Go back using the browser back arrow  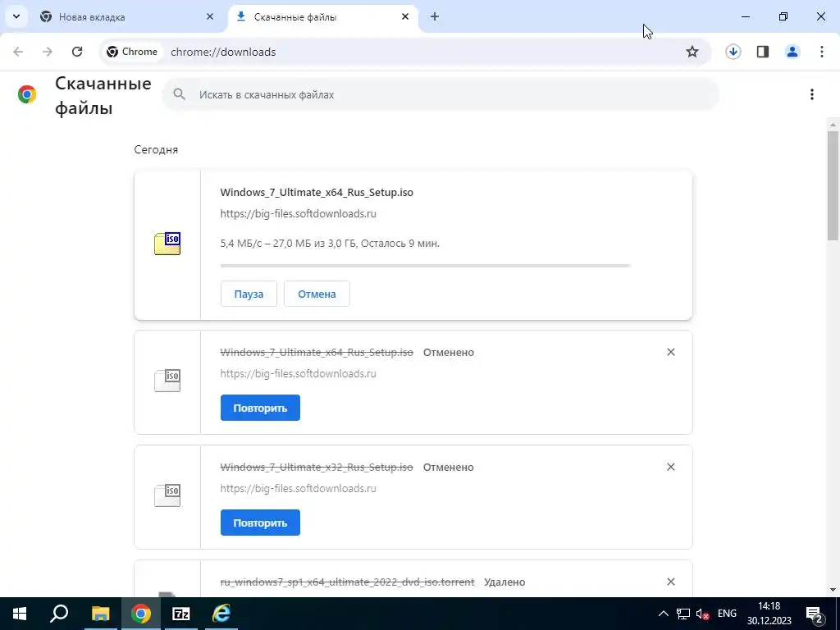point(18,52)
